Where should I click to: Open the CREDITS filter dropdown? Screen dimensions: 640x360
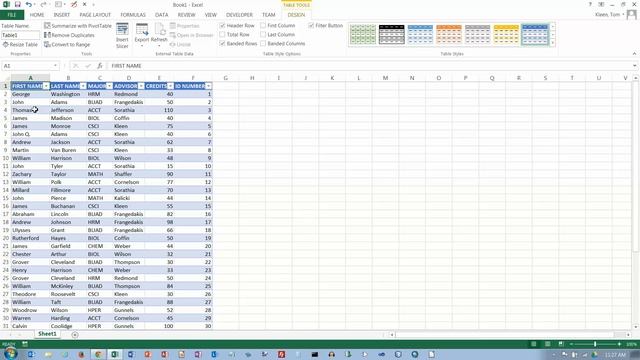click(x=170, y=86)
